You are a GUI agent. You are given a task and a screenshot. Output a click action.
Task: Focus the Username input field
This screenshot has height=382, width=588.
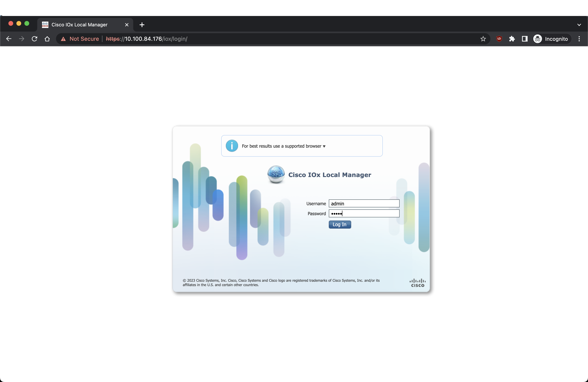point(364,204)
